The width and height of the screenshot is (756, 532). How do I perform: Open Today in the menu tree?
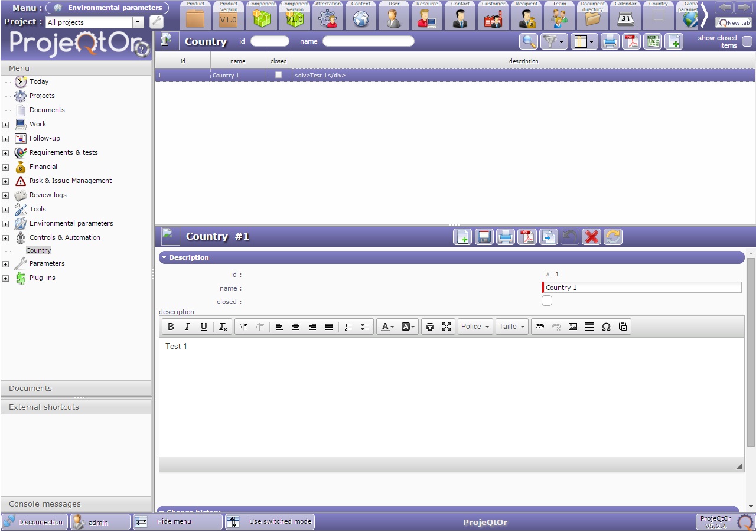pyautogui.click(x=39, y=81)
